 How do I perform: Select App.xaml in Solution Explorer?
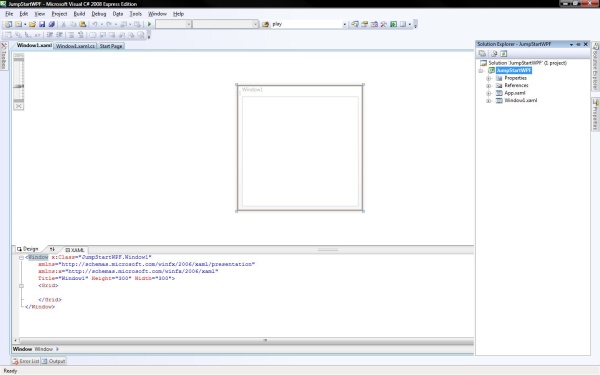click(x=515, y=93)
